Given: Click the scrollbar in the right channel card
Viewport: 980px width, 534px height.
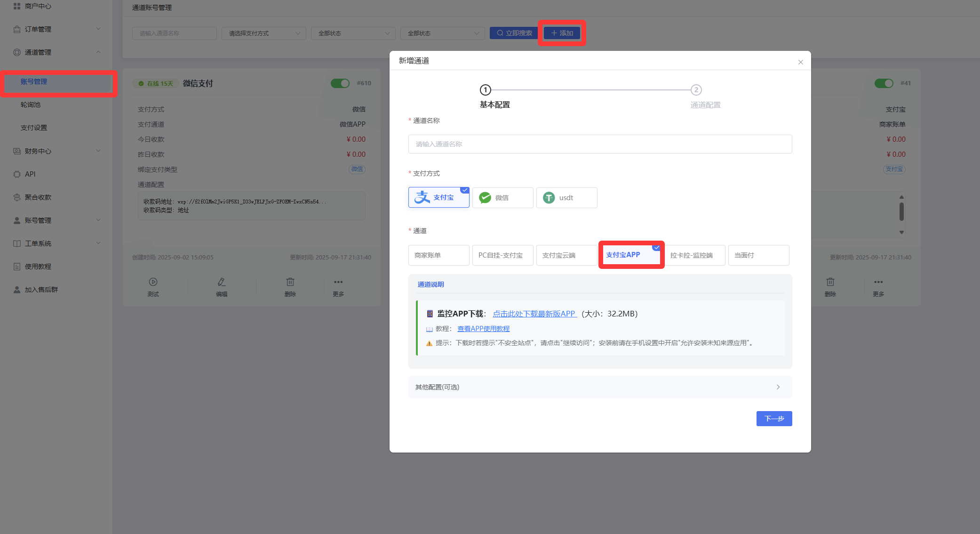Looking at the screenshot, I should pyautogui.click(x=901, y=212).
